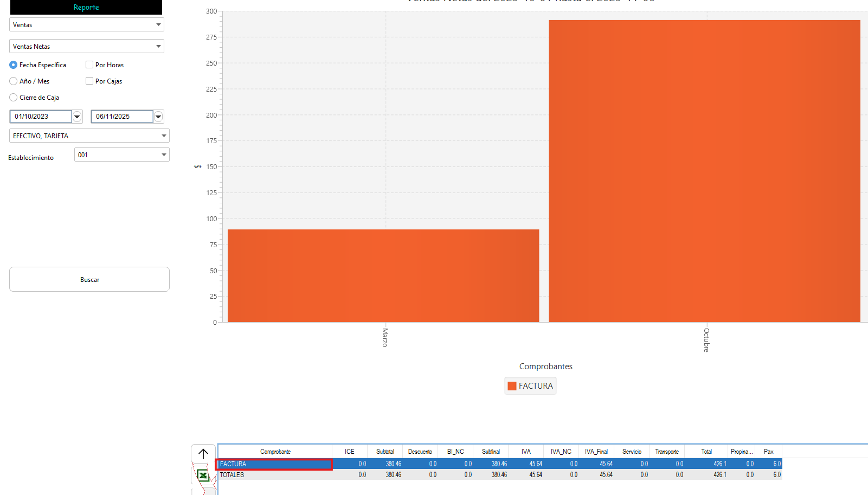Click the Total column header
The image size is (868, 495).
pyautogui.click(x=706, y=452)
